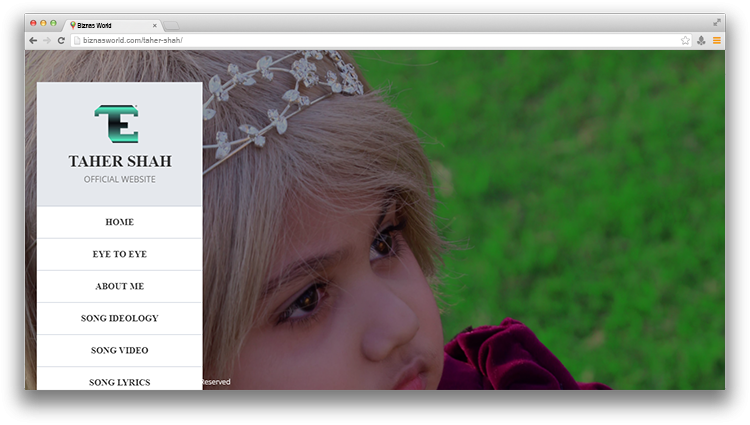The height and width of the screenshot is (425, 750).
Task: Open the Chrome hamburger menu
Action: 717,41
